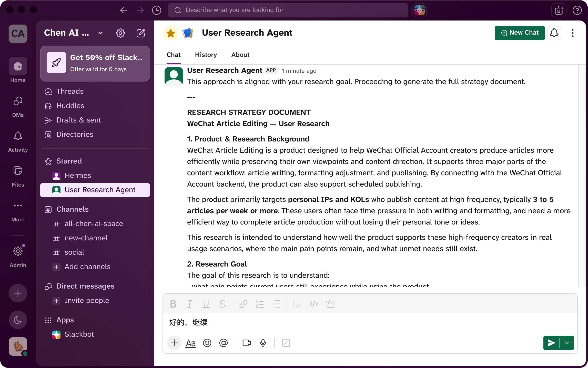Open the Admin settings
Viewport: 588px width, 368px height.
point(18,256)
